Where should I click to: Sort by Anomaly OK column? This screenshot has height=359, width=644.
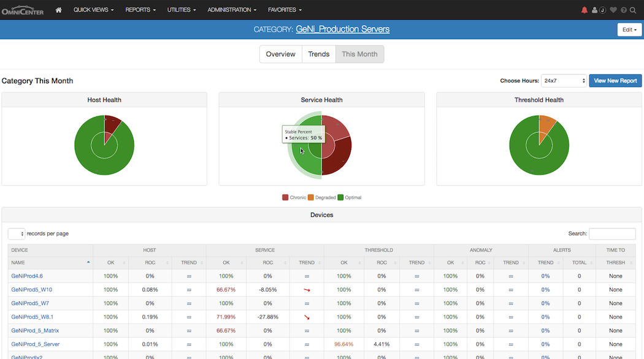pos(451,263)
